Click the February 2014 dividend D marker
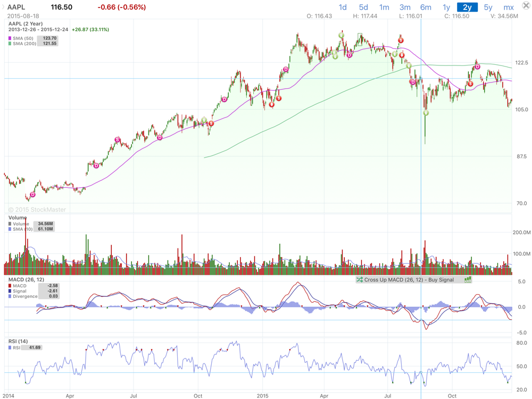Image resolution: width=532 pixels, height=399 pixels. coord(32,194)
